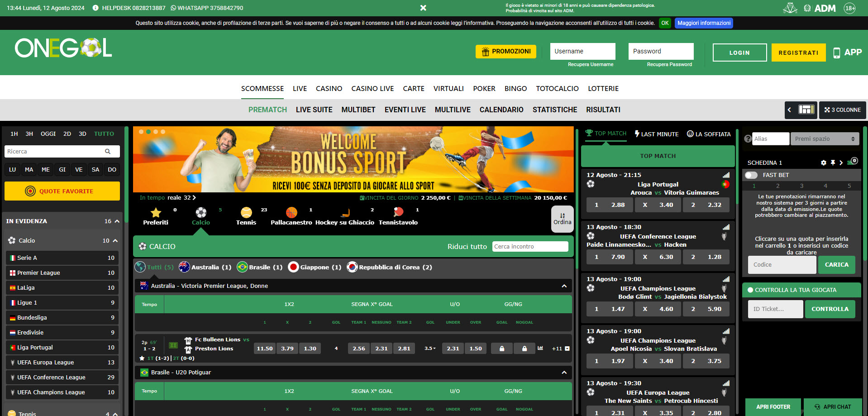Click the Username input field

(x=582, y=51)
